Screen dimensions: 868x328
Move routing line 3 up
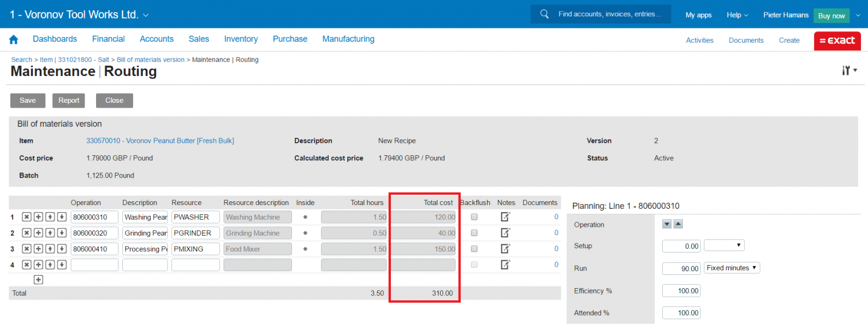pos(50,249)
